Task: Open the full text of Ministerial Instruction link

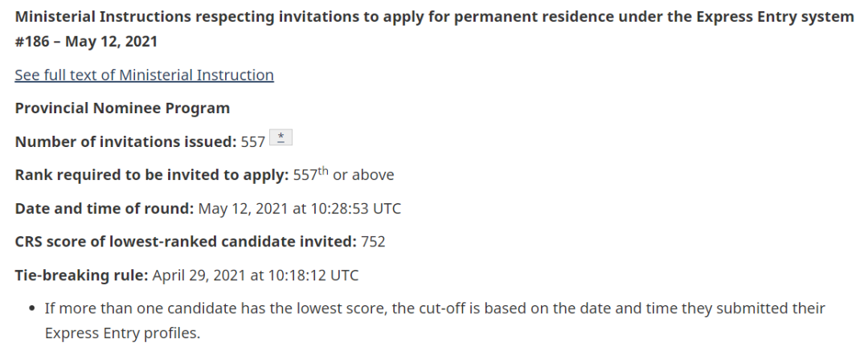Action: (x=144, y=75)
